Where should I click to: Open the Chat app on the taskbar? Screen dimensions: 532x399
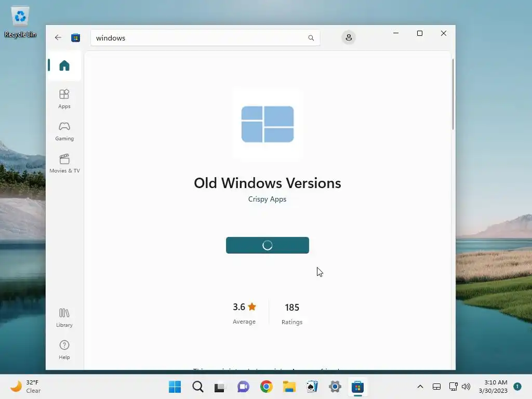click(243, 387)
